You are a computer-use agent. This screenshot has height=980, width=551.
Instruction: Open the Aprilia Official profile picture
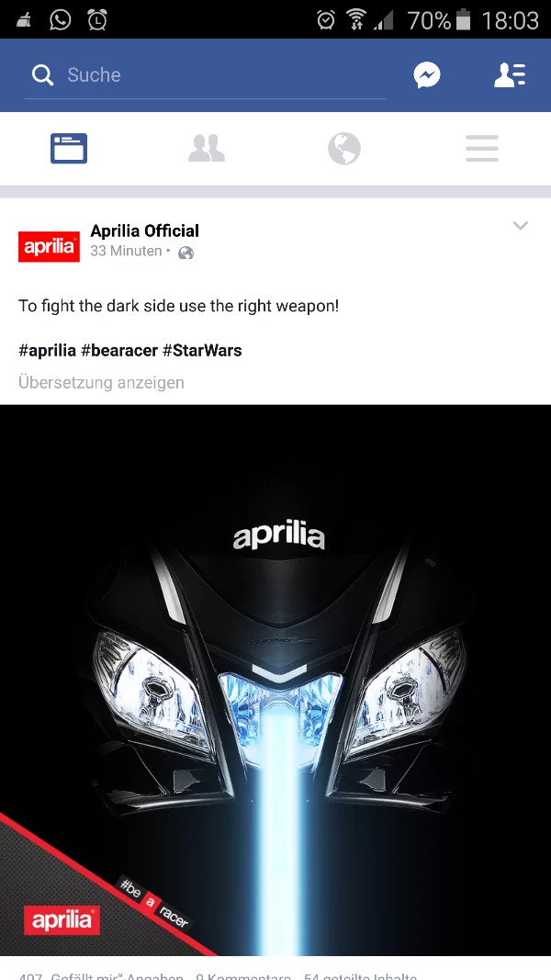point(49,247)
